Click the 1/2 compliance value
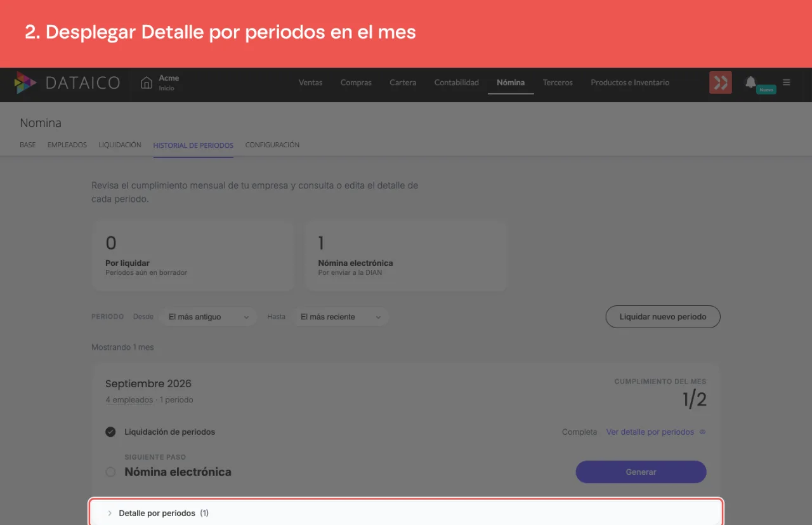The width and height of the screenshot is (812, 525). tap(694, 399)
